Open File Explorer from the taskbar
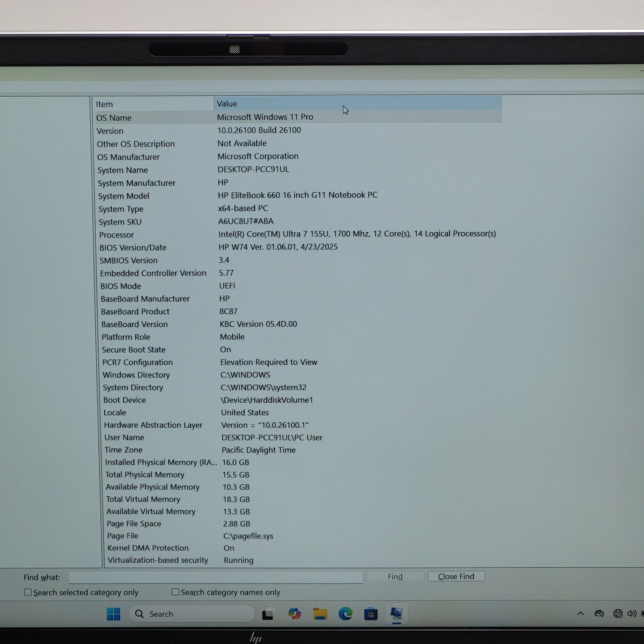644x644 pixels. tap(320, 614)
